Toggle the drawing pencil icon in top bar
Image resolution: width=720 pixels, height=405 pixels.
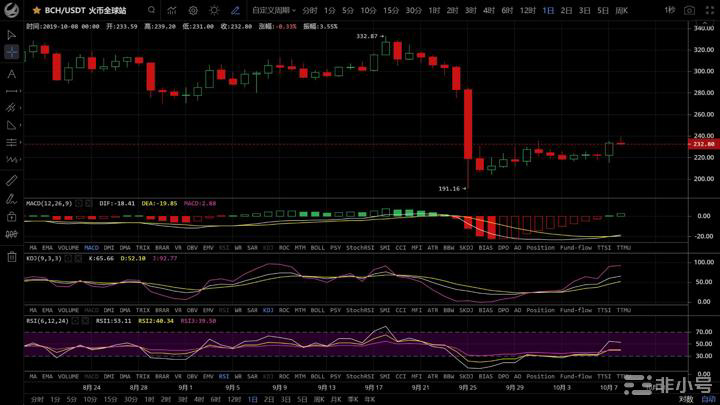pos(235,10)
